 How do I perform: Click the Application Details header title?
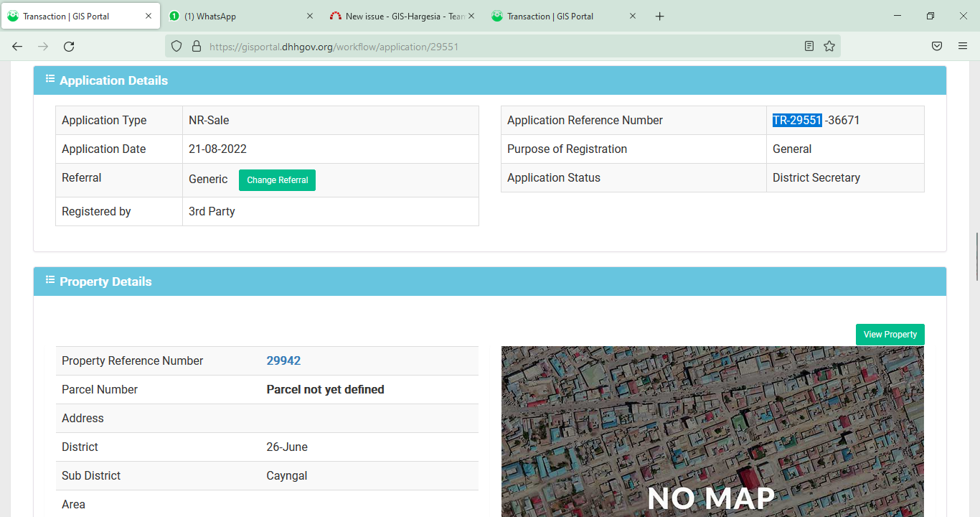pyautogui.click(x=113, y=80)
